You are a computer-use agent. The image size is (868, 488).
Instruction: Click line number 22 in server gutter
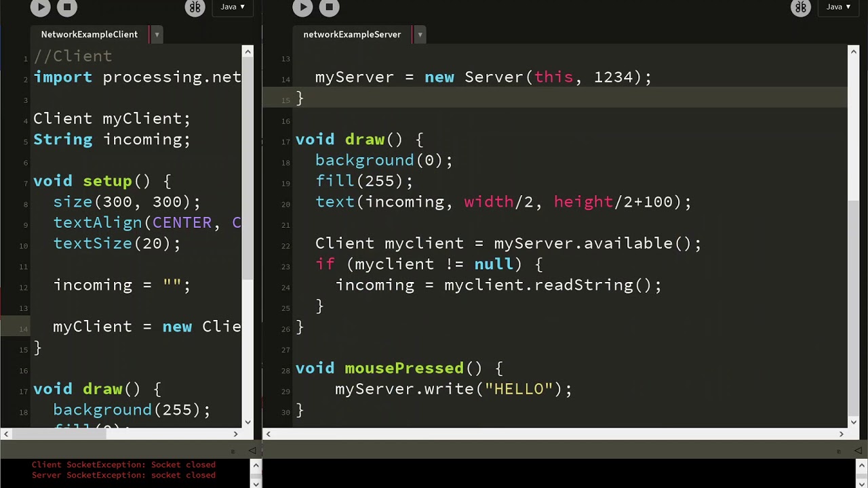pyautogui.click(x=285, y=246)
